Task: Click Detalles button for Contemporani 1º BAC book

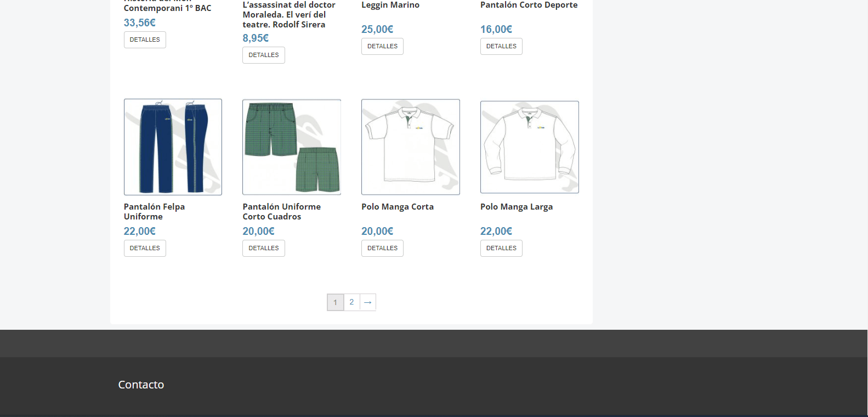Action: [x=145, y=40]
